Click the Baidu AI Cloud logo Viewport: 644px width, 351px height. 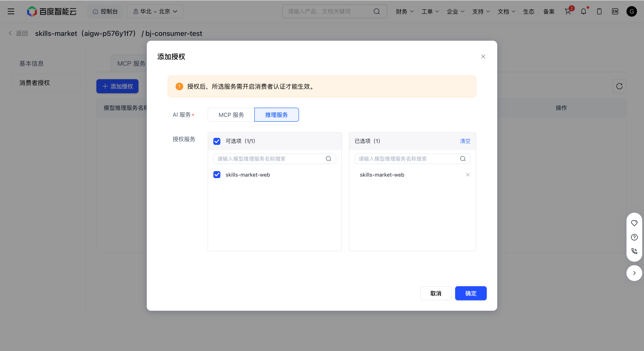(x=51, y=12)
